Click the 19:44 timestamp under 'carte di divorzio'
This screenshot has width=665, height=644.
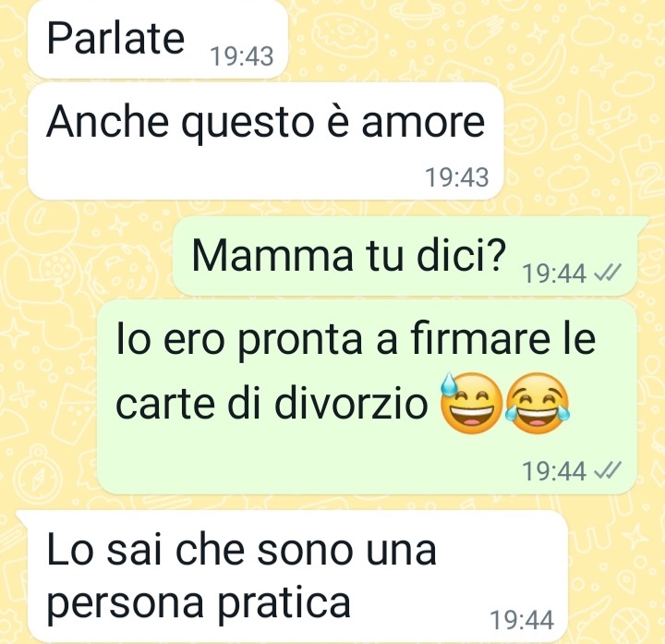pyautogui.click(x=555, y=471)
